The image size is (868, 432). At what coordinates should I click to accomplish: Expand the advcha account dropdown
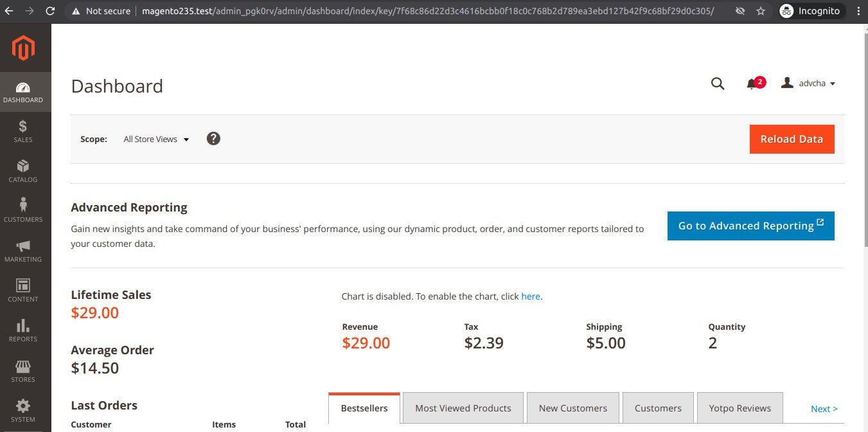click(x=808, y=84)
